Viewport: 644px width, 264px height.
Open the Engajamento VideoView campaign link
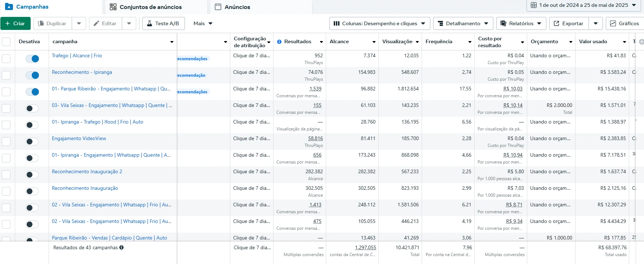79,138
